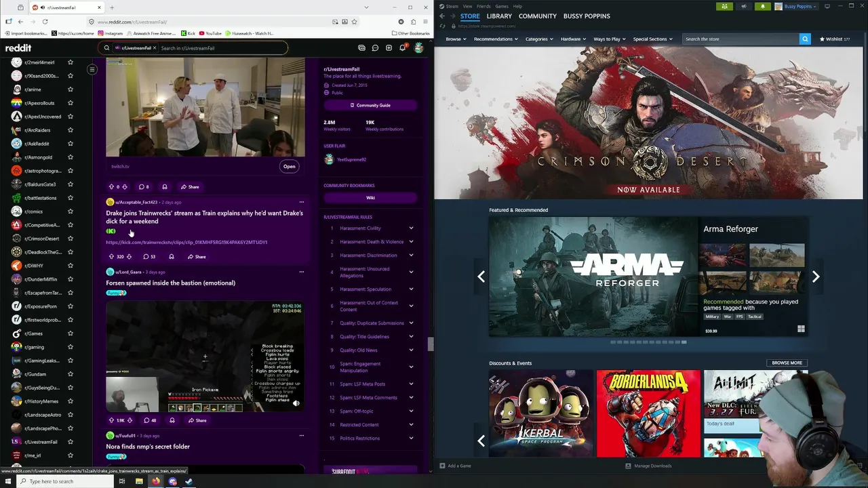Click Steam store search magnifier button

pos(805,39)
